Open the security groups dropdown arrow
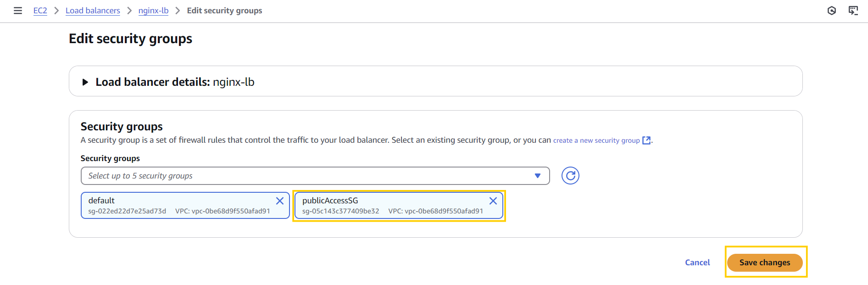 click(x=538, y=176)
